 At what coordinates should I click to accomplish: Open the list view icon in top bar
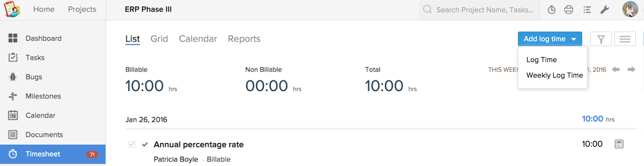587,10
